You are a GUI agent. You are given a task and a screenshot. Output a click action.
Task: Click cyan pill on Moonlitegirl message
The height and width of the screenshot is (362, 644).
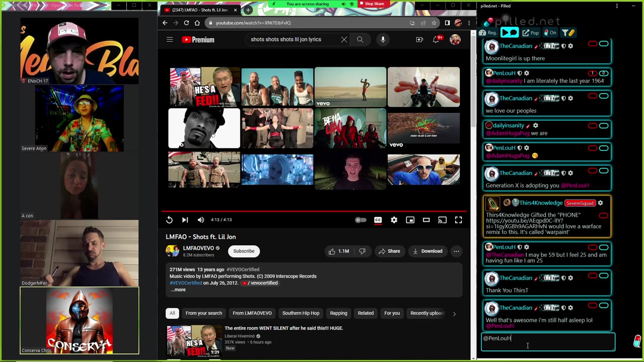[x=603, y=44]
